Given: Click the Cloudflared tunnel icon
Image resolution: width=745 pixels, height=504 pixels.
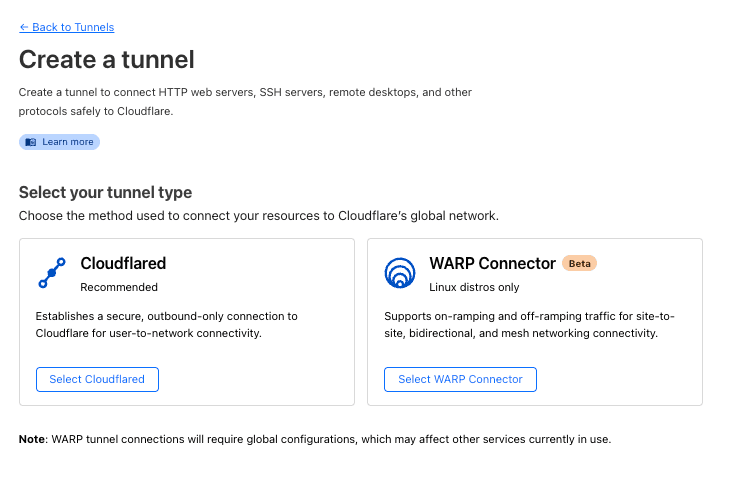Looking at the screenshot, I should (52, 273).
